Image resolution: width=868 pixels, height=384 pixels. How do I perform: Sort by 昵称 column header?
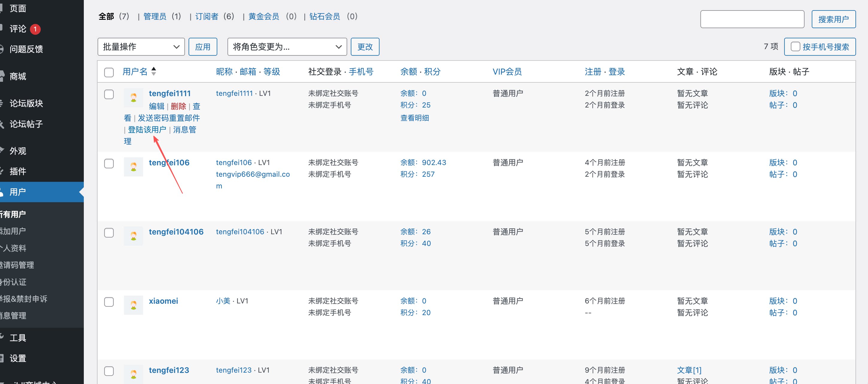(224, 72)
